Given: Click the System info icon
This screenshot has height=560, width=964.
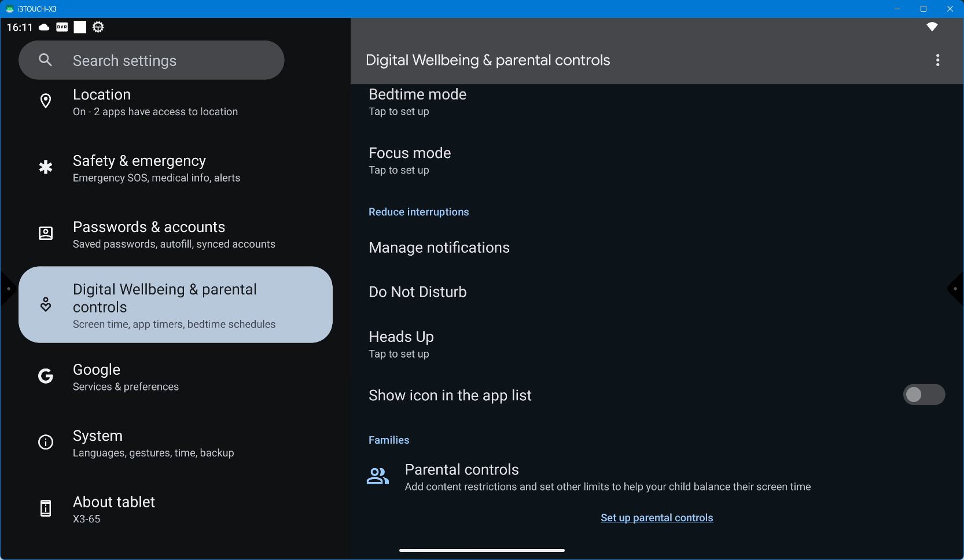Looking at the screenshot, I should (46, 443).
